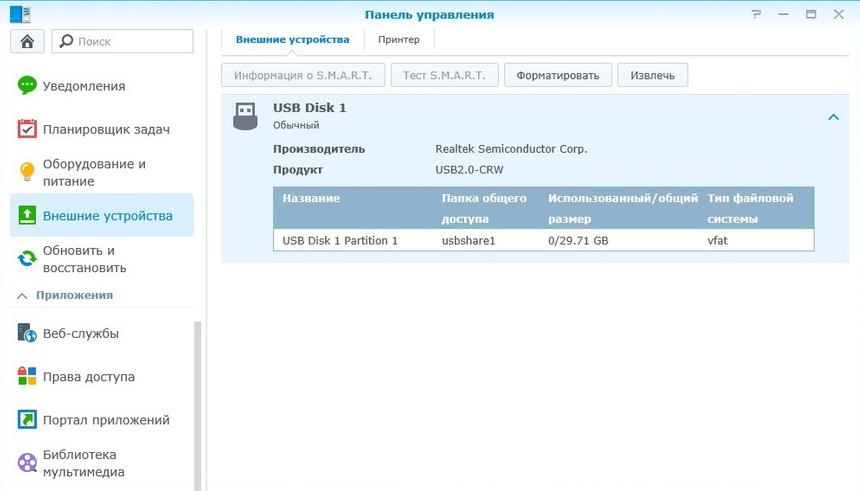Maximize the Панель управления window
This screenshot has width=860, height=491.
pyautogui.click(x=811, y=14)
